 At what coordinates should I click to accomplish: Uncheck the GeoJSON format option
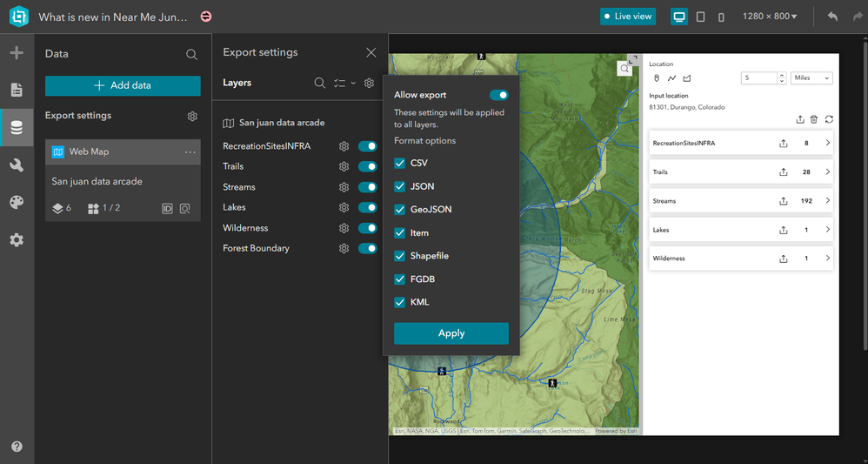click(400, 210)
